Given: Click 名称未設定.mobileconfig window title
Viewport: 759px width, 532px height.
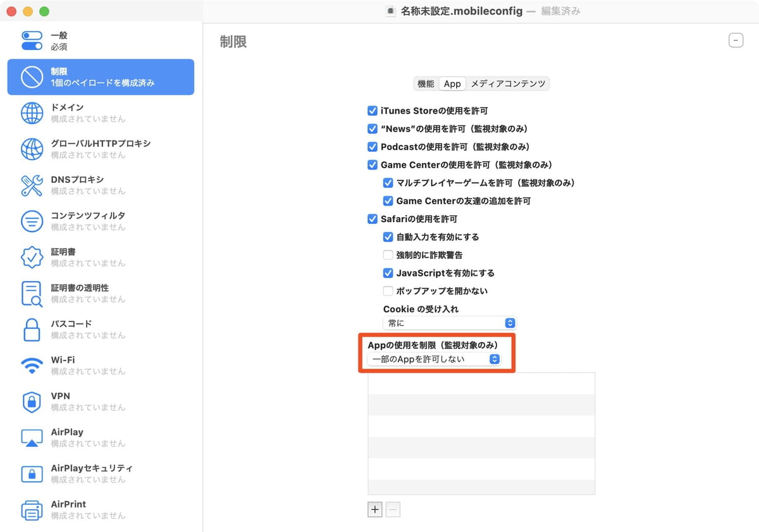Looking at the screenshot, I should pos(462,11).
